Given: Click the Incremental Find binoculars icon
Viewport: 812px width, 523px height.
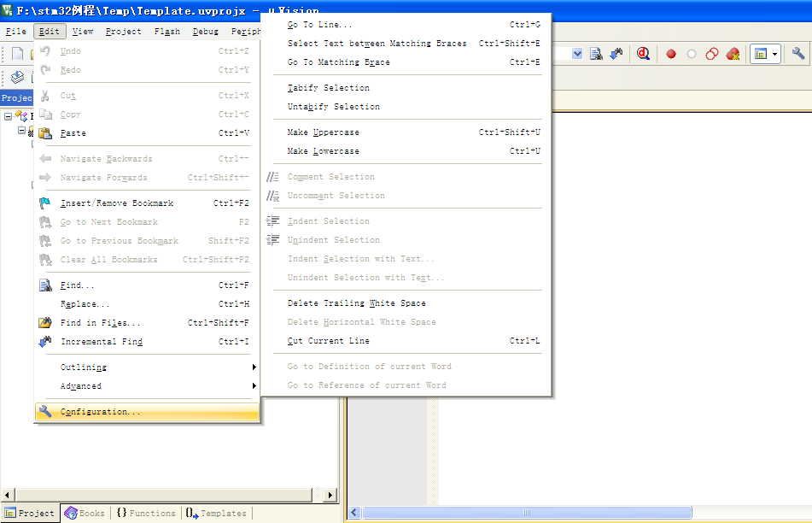Looking at the screenshot, I should (45, 342).
